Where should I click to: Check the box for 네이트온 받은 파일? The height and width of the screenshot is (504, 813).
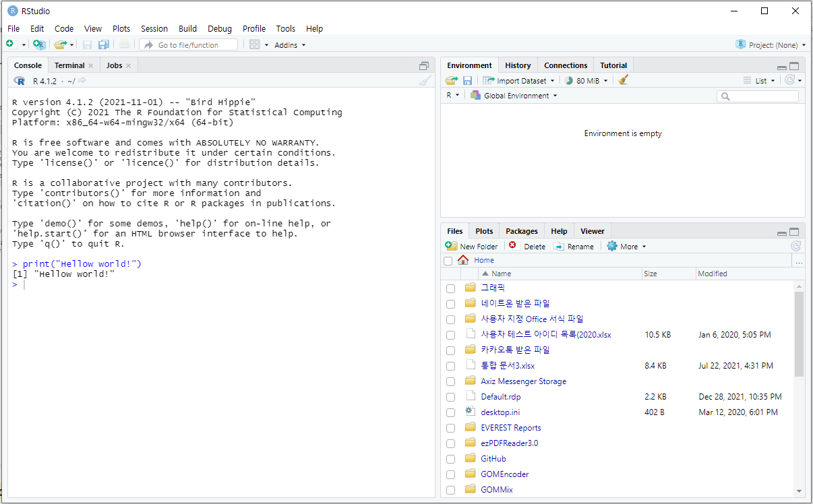pyautogui.click(x=450, y=304)
